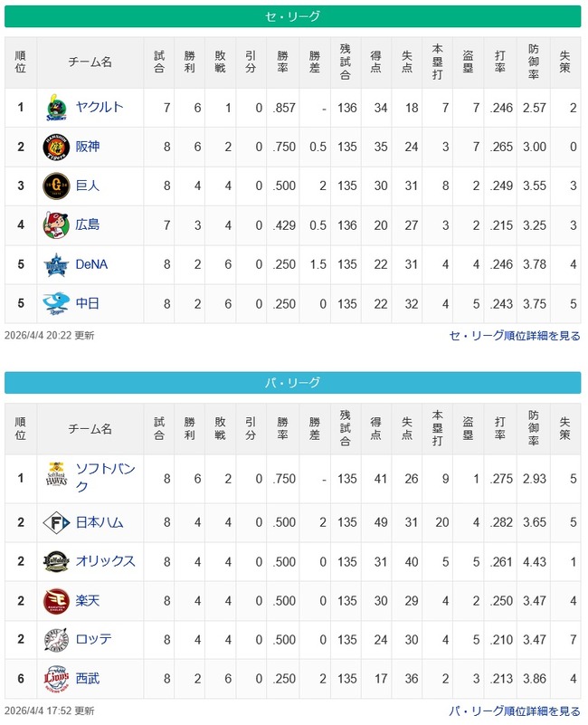Screen dimensions: 588x725
Task: Click the Giants (巨人) team logo
Action: pos(57,186)
